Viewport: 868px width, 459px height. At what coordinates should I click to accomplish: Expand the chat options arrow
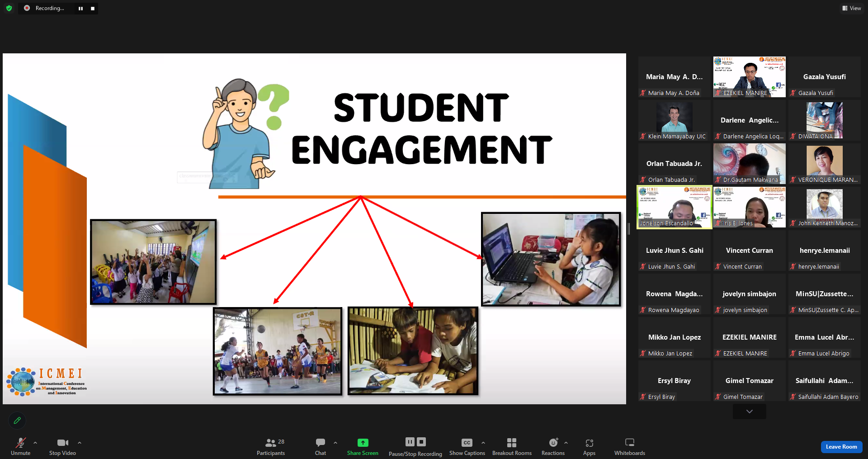click(x=335, y=443)
